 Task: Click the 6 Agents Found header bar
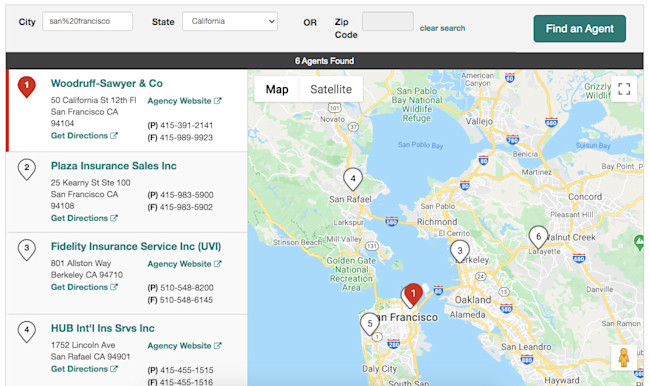(x=325, y=61)
